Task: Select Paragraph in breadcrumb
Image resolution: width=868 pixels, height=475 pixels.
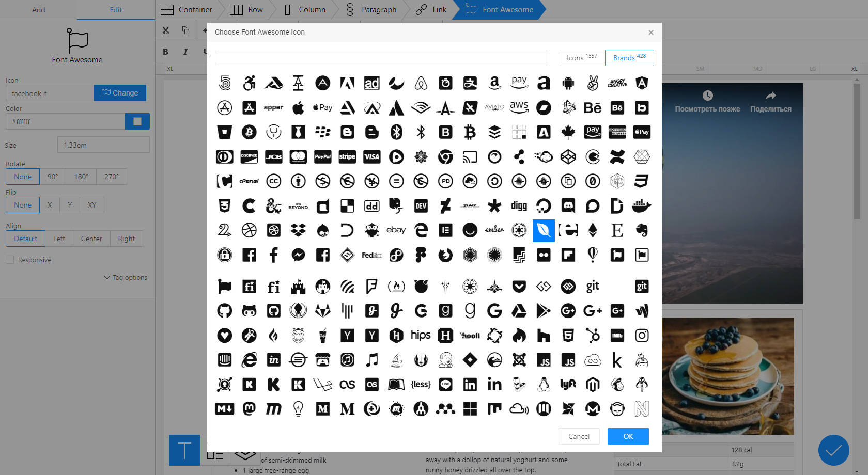Action: tap(371, 10)
